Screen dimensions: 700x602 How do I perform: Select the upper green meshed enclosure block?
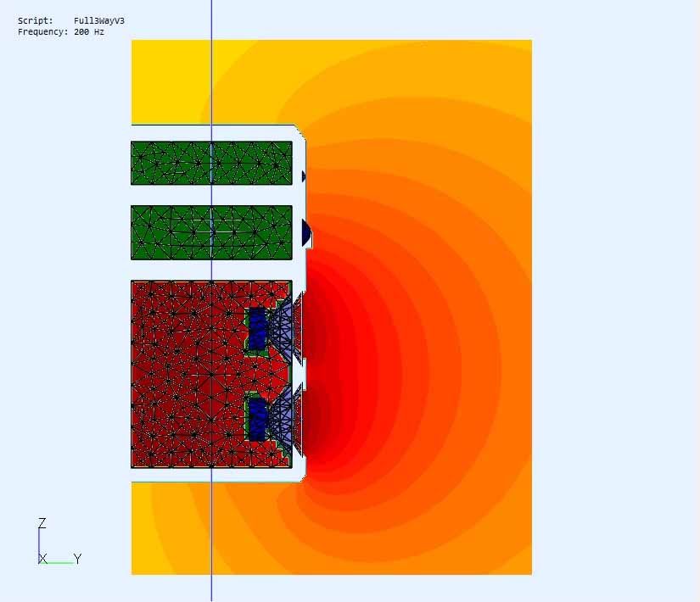[x=211, y=163]
